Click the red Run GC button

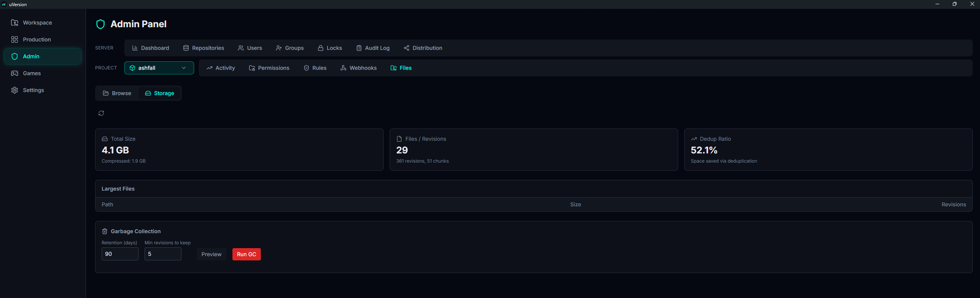(x=247, y=254)
